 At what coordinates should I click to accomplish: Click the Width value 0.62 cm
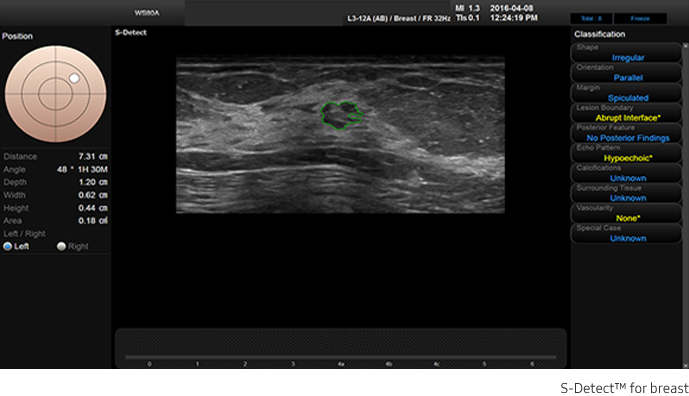(93, 195)
